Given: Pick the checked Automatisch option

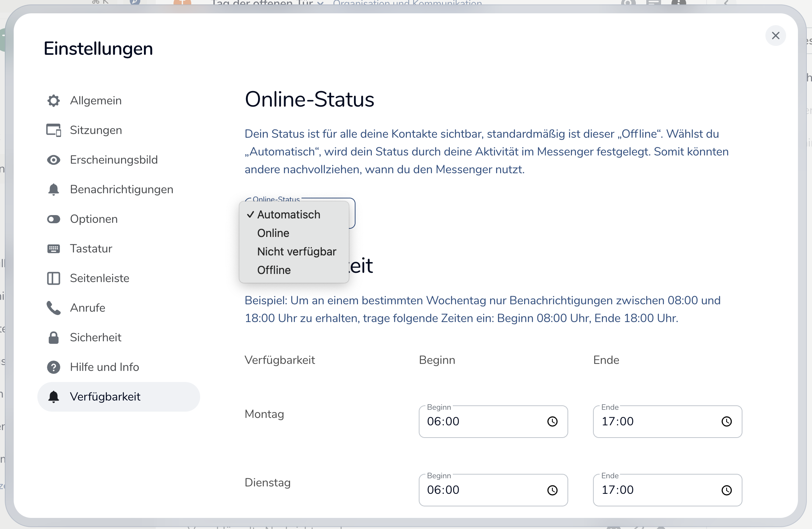Looking at the screenshot, I should pyautogui.click(x=289, y=215).
